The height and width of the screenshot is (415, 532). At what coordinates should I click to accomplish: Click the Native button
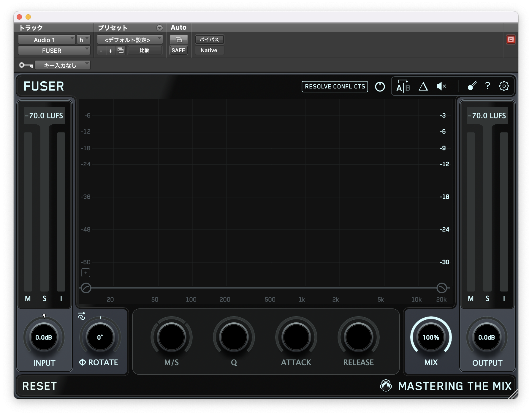point(209,50)
